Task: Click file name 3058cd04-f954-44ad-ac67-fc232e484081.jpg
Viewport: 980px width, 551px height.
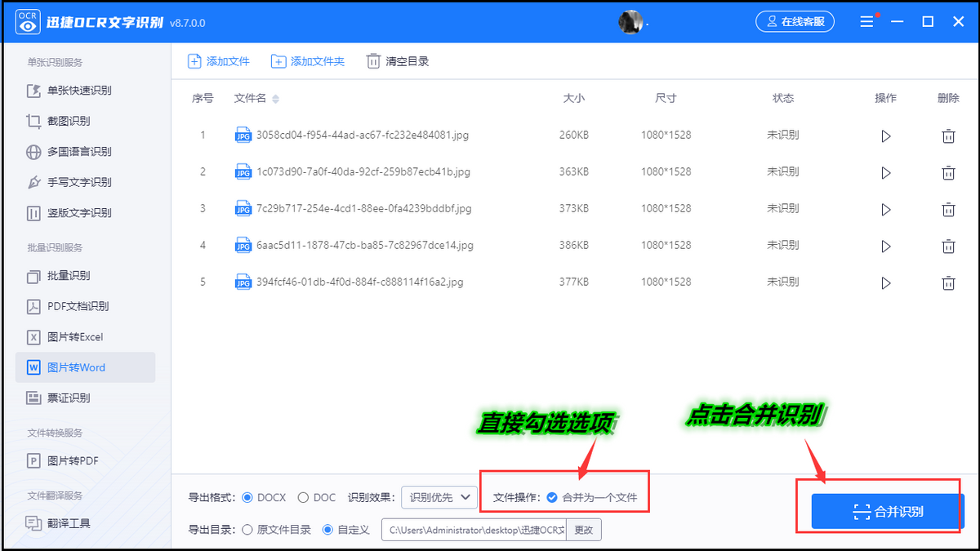Action: coord(363,135)
